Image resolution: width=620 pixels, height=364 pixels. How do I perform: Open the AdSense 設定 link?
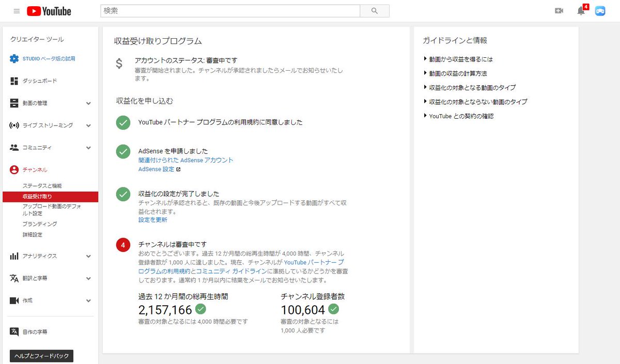[x=157, y=169]
